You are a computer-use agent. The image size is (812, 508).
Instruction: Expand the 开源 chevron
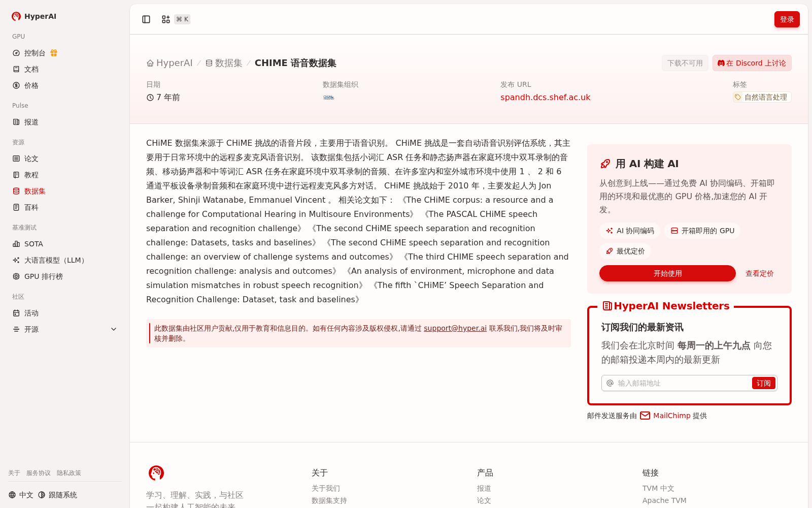[x=114, y=329]
